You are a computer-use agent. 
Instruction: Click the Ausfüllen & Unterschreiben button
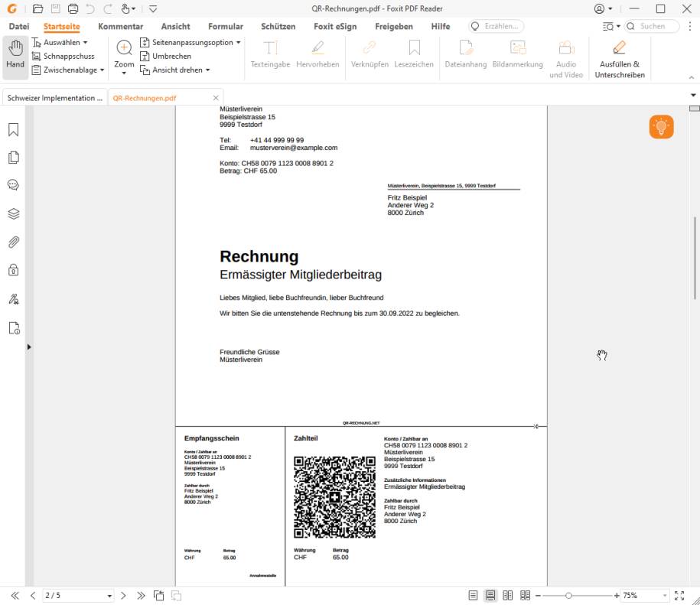click(x=620, y=54)
